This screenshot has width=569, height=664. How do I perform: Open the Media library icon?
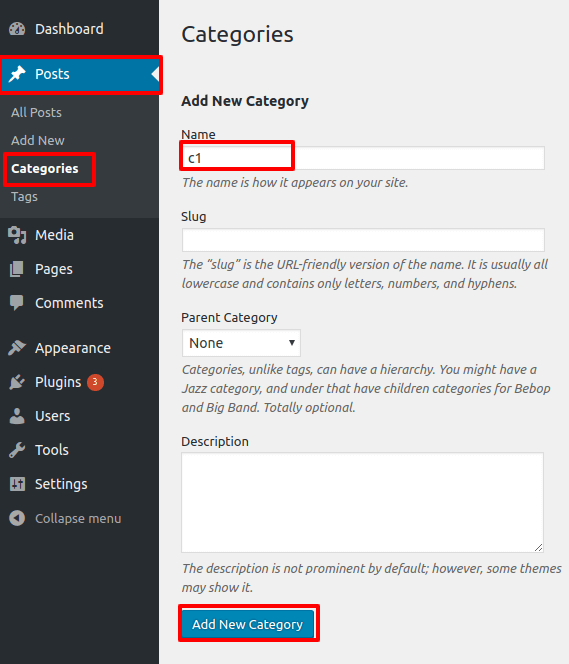(17, 235)
